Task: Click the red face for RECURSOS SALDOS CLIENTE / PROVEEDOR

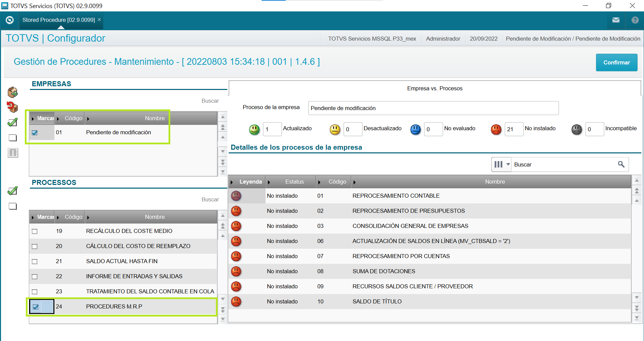Action: 236,286
